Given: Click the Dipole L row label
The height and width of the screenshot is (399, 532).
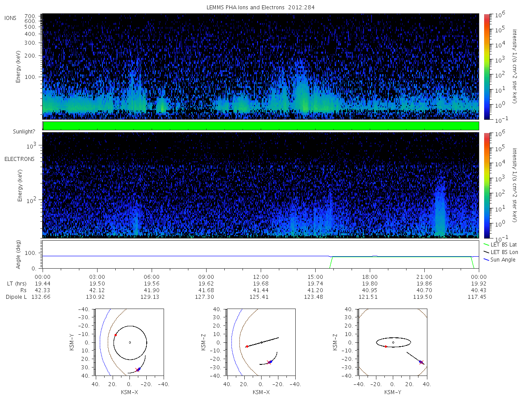Looking at the screenshot, I should pyautogui.click(x=16, y=297).
